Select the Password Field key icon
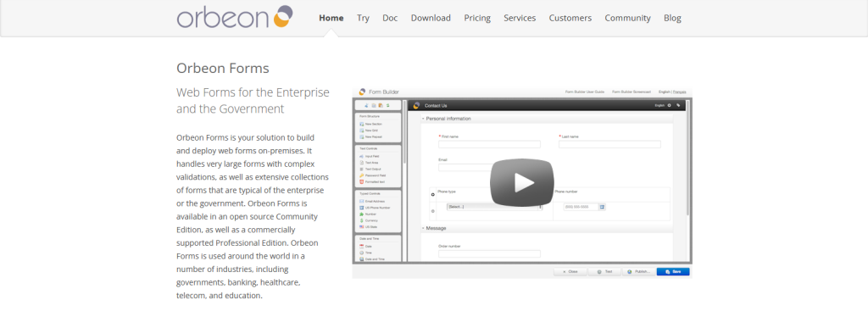868x317 pixels. tap(361, 175)
